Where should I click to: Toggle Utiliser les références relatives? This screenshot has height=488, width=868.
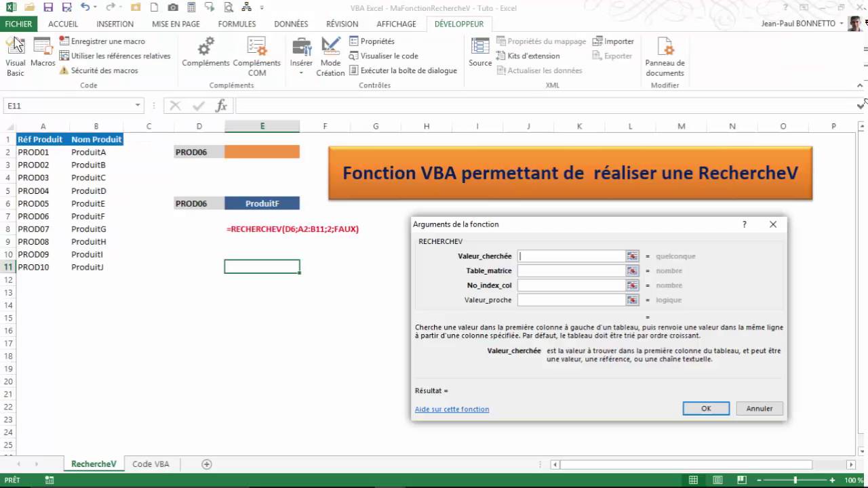pos(115,56)
